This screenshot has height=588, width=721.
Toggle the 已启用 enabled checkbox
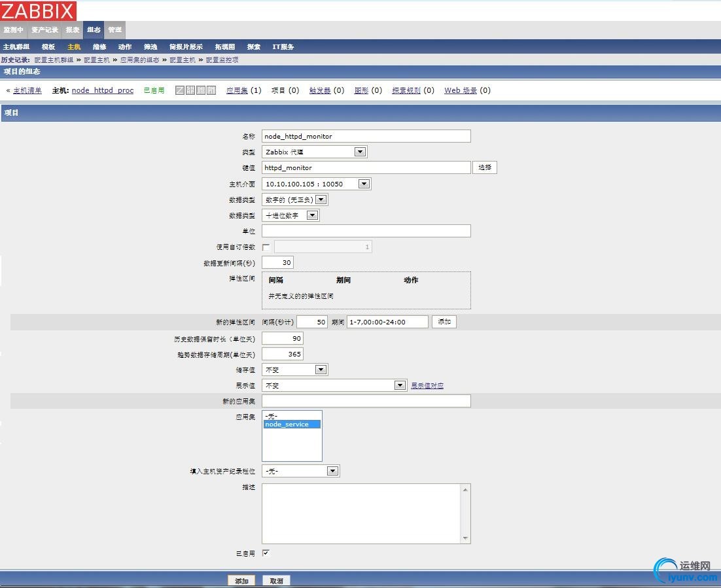(x=266, y=553)
